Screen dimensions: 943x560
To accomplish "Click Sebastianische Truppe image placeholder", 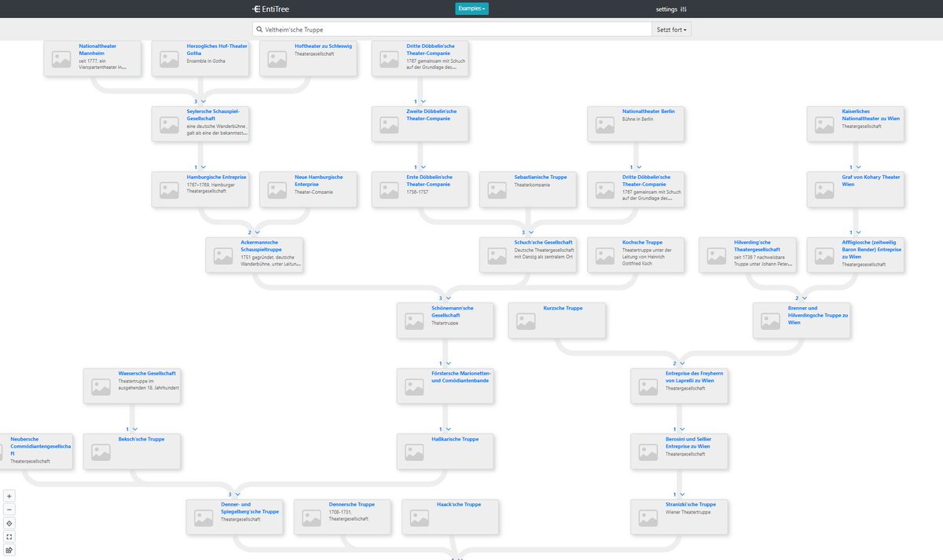I will (x=497, y=189).
